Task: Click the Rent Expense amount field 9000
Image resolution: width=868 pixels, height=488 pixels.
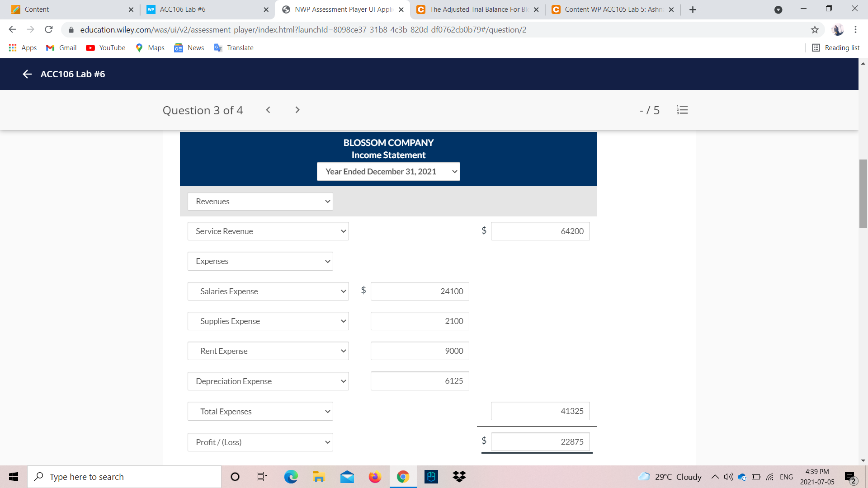Action: (420, 351)
